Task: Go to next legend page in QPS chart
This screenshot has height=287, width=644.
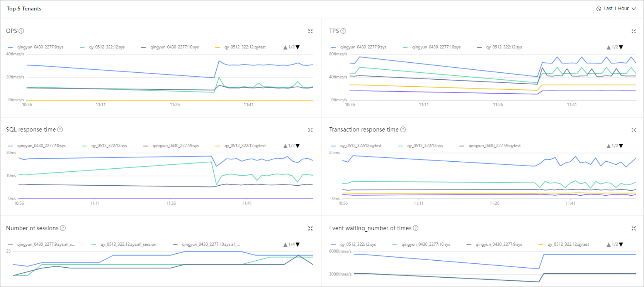Action: coord(298,47)
